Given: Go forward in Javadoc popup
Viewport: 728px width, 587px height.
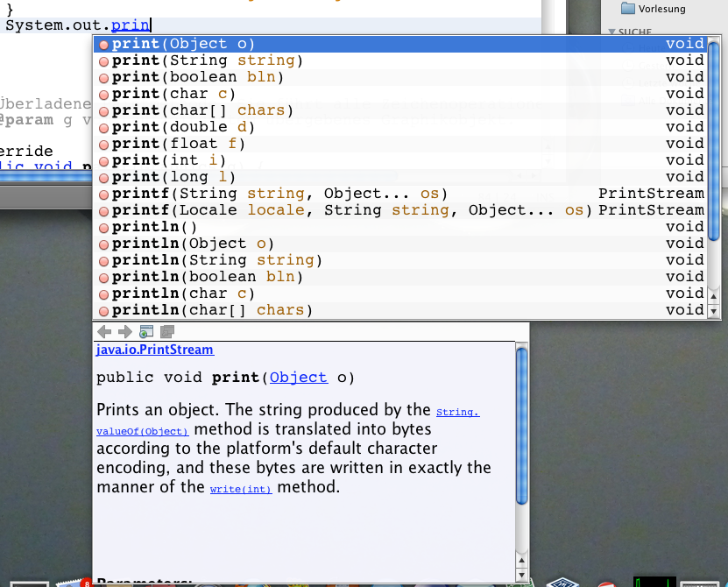Looking at the screenshot, I should (125, 331).
